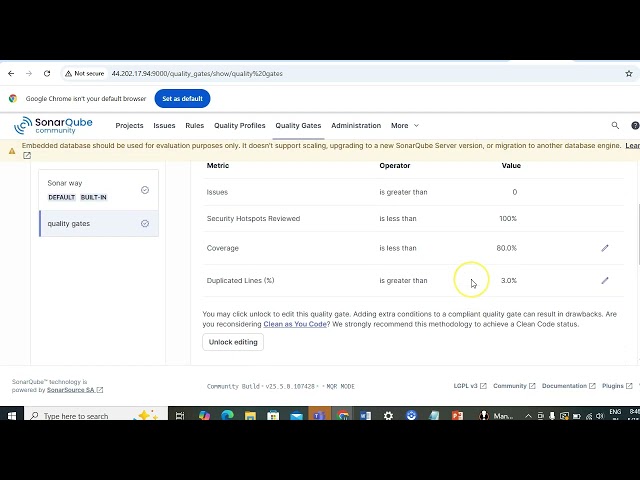Open the Not secure site info indicator
This screenshot has width=640, height=480.
(x=84, y=73)
